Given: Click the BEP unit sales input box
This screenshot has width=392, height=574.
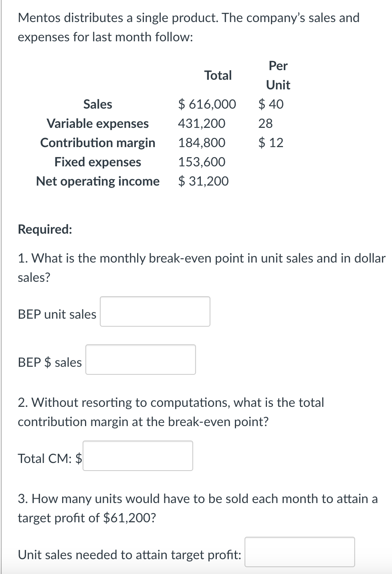Looking at the screenshot, I should coord(155,311).
